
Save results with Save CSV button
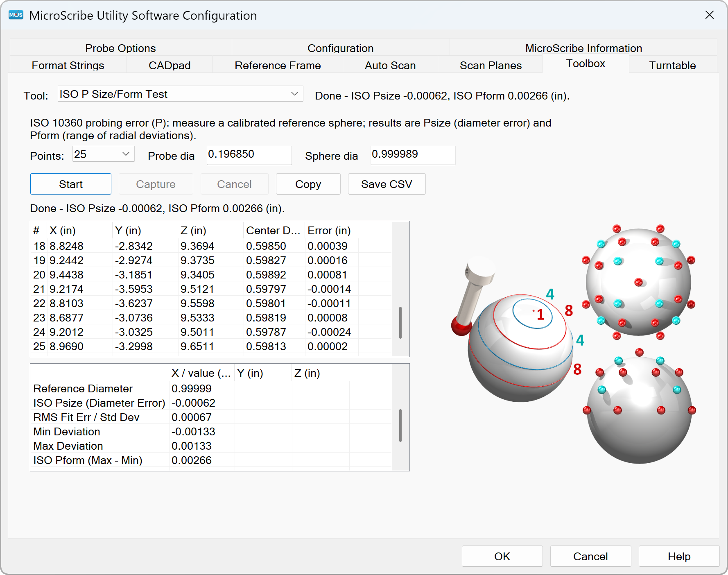(x=387, y=184)
